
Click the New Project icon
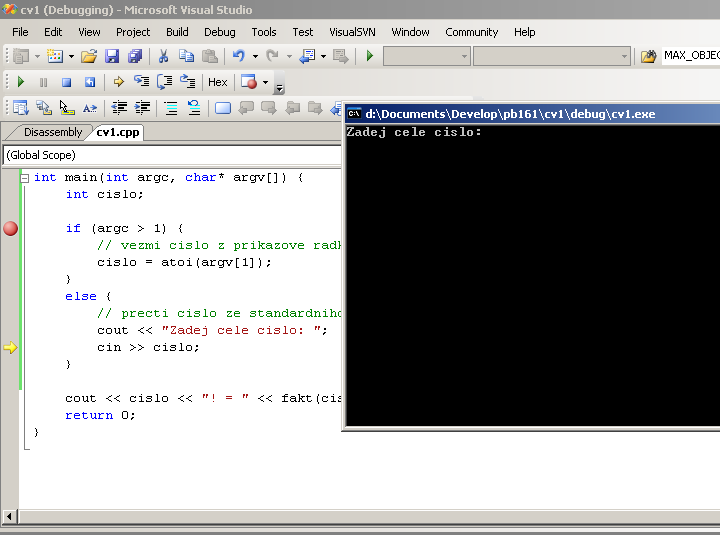coord(21,56)
